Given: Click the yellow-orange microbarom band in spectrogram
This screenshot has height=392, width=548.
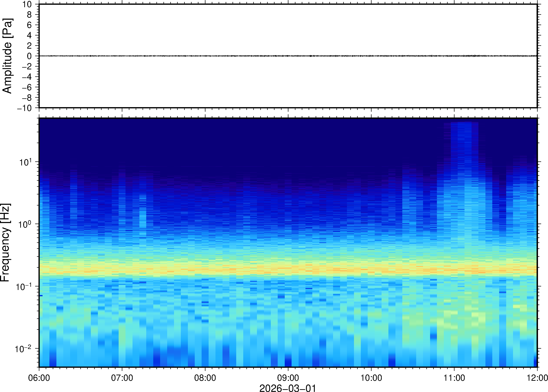Looking at the screenshot, I should [x=287, y=269].
